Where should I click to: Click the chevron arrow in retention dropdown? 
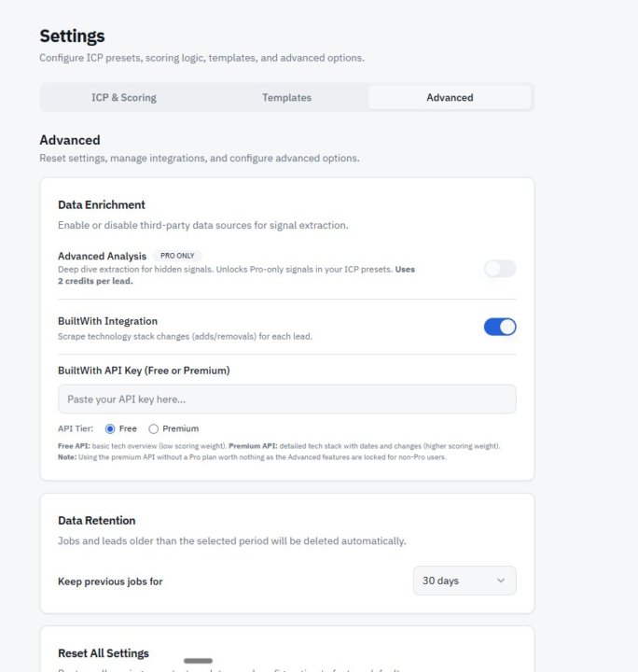click(x=500, y=581)
